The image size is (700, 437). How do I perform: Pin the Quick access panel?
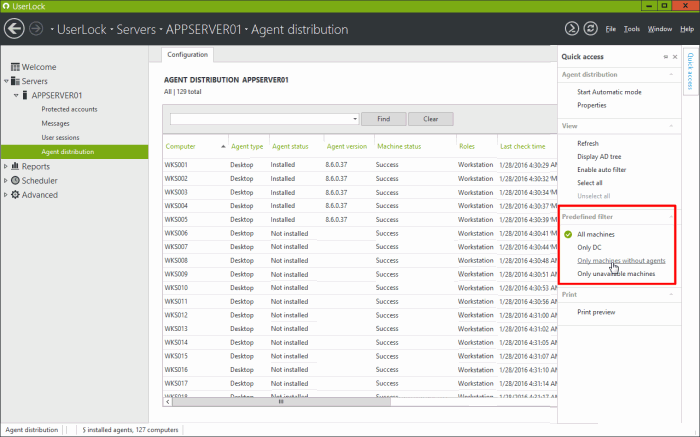tap(666, 57)
